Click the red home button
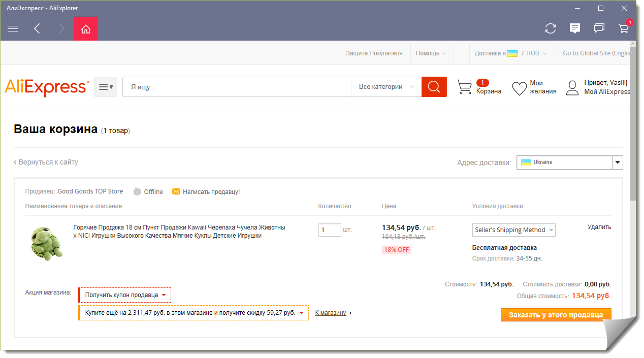644x358 pixels. (x=85, y=29)
